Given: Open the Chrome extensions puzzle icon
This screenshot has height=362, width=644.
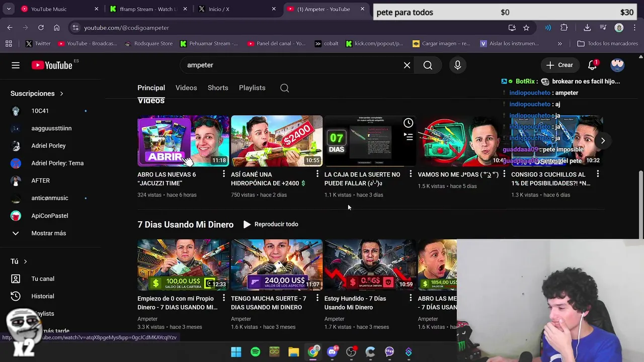Looking at the screenshot, I should coord(564,28).
